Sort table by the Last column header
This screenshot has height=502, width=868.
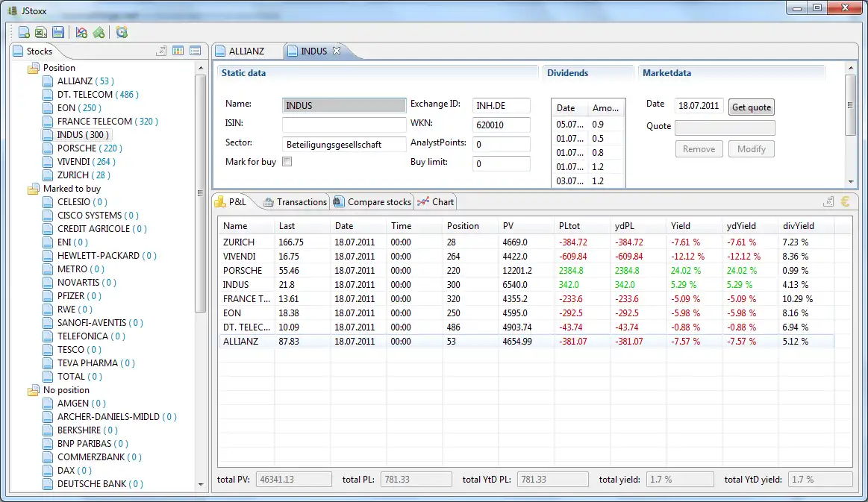click(302, 226)
